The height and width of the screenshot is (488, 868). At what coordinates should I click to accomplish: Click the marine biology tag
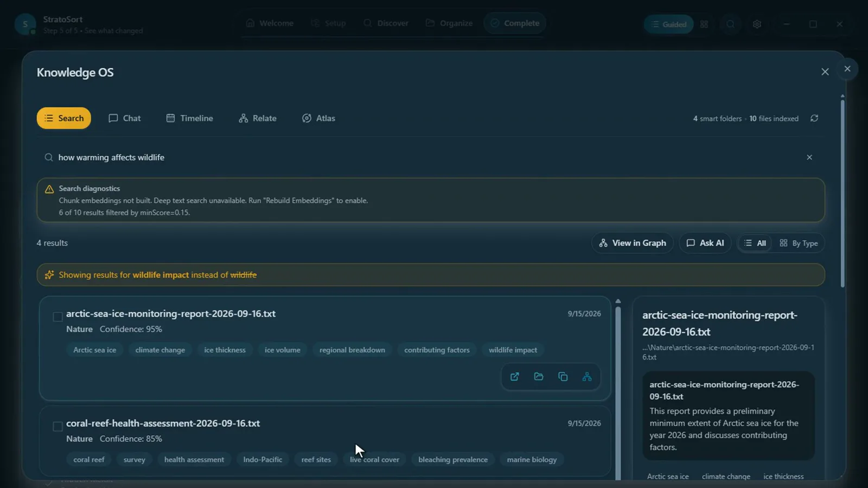[x=532, y=459]
